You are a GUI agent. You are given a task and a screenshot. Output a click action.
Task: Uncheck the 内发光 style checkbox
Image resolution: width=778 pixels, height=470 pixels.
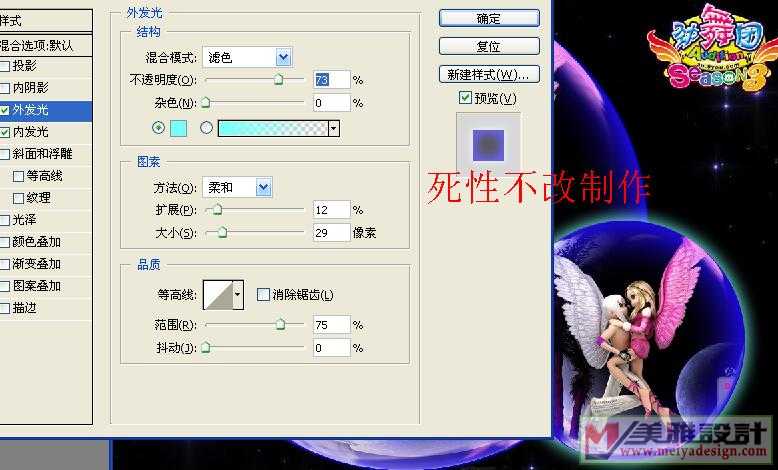point(4,132)
